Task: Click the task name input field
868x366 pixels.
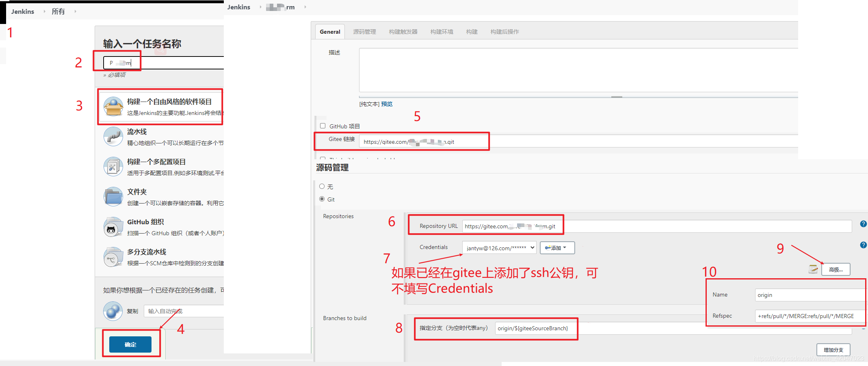Action: click(163, 63)
